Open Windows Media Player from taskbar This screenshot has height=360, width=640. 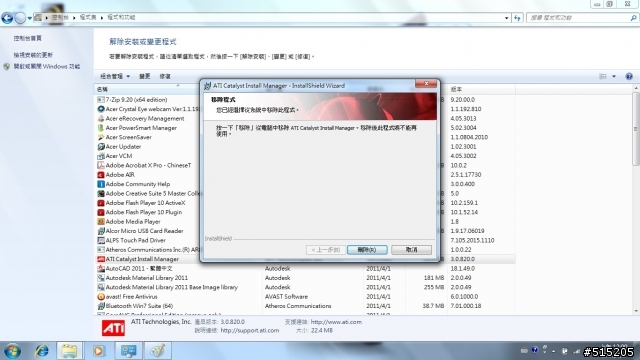pyautogui.click(x=98, y=351)
